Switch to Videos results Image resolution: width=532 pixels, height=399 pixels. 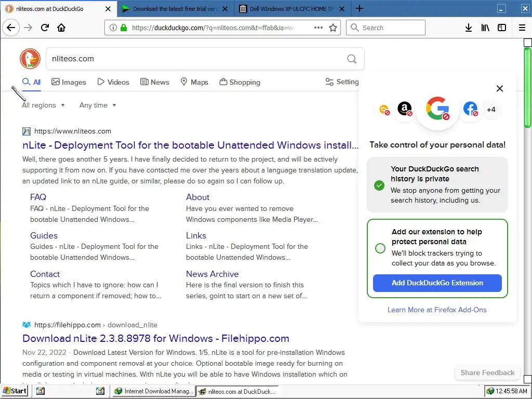pyautogui.click(x=113, y=82)
